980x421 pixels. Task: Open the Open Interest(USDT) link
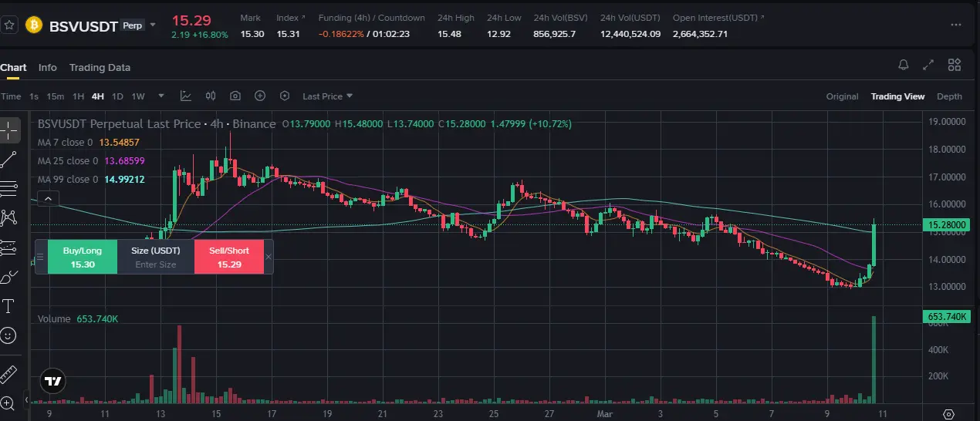pyautogui.click(x=719, y=18)
